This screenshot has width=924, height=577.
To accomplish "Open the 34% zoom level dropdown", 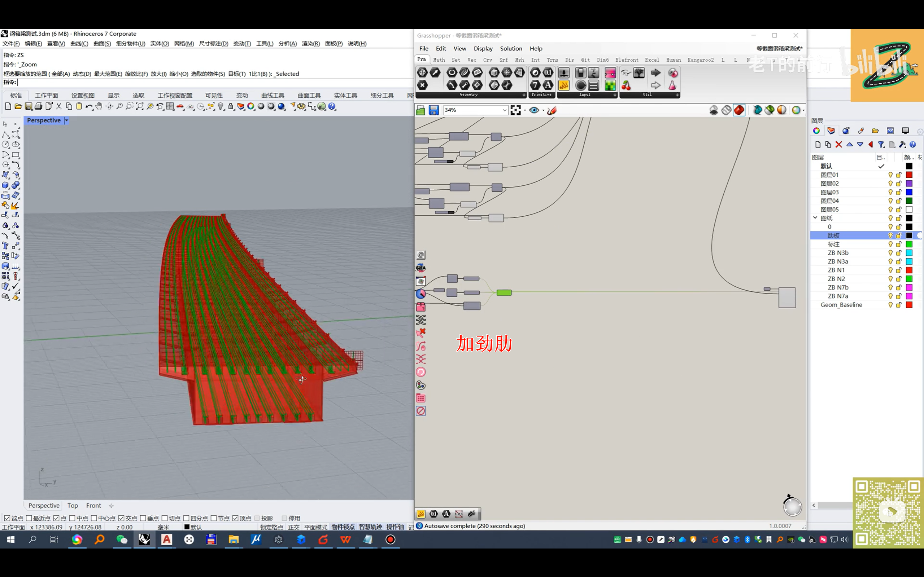I will [x=504, y=110].
